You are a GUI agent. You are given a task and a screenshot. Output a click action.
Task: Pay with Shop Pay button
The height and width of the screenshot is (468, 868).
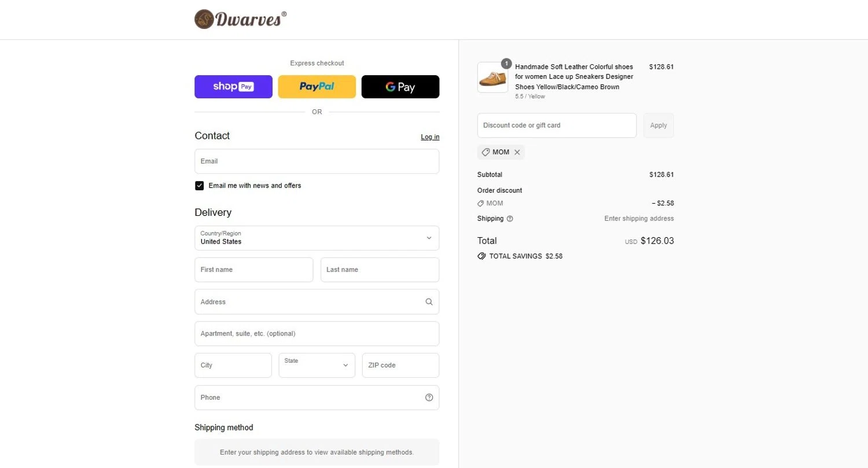(233, 87)
